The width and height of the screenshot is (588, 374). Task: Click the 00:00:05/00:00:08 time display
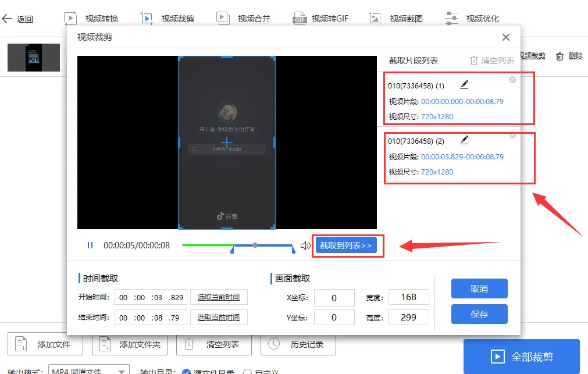pos(137,245)
